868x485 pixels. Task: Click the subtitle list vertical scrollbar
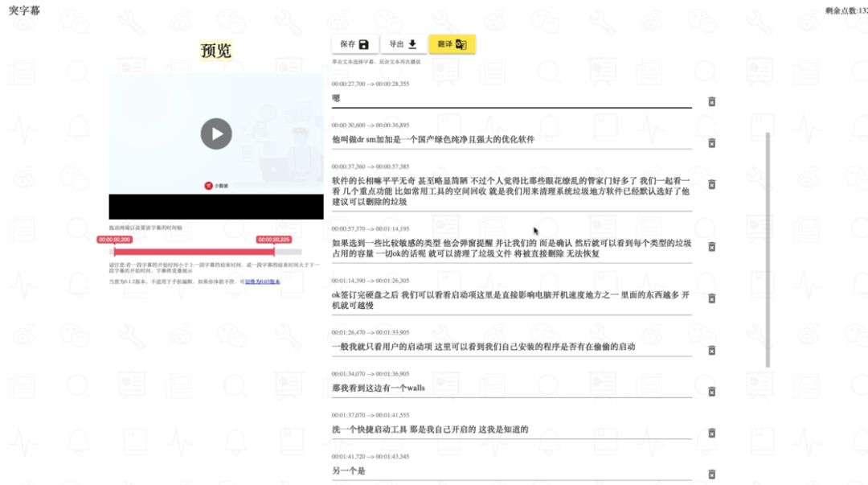click(768, 249)
